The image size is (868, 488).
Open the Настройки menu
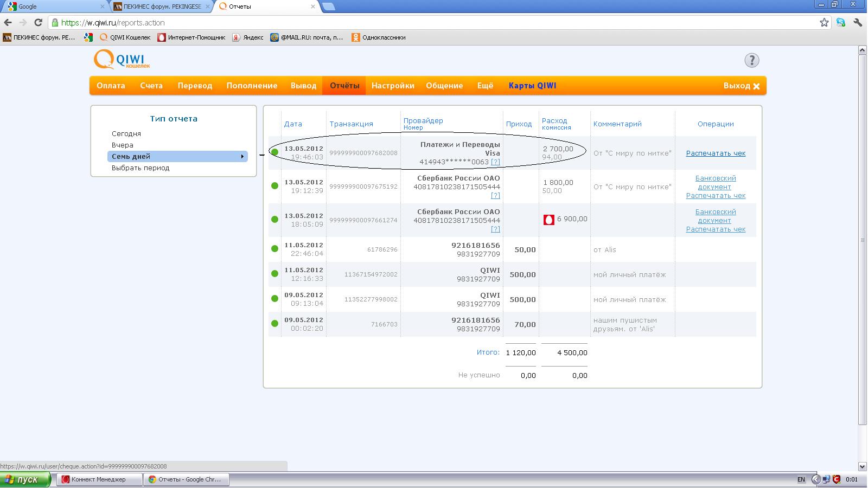click(393, 86)
